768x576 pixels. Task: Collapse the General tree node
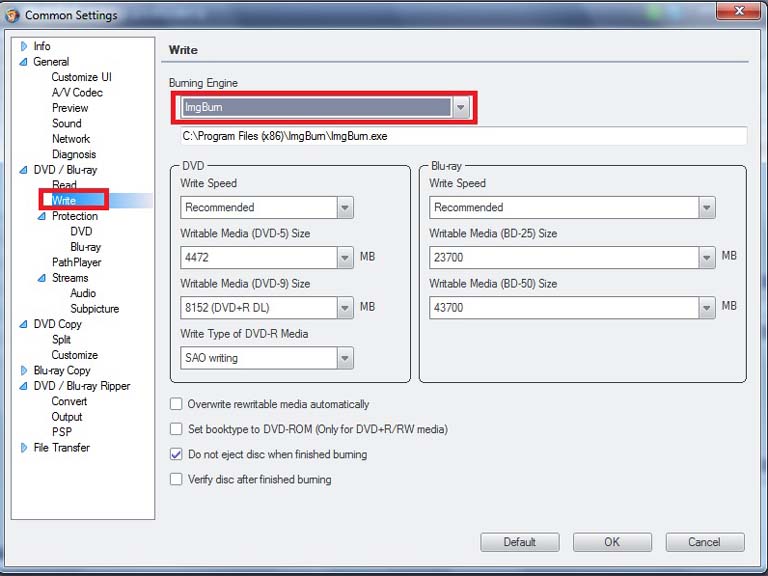[x=24, y=62]
